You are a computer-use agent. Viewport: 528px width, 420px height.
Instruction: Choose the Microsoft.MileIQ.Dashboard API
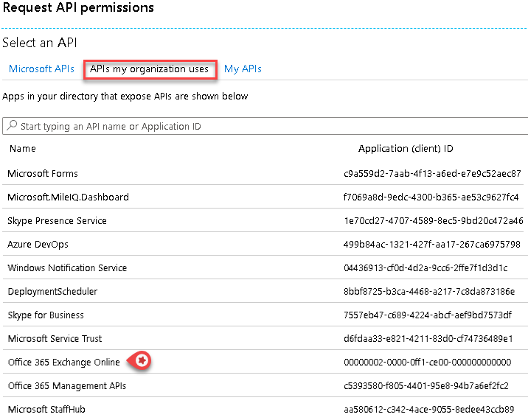68,197
